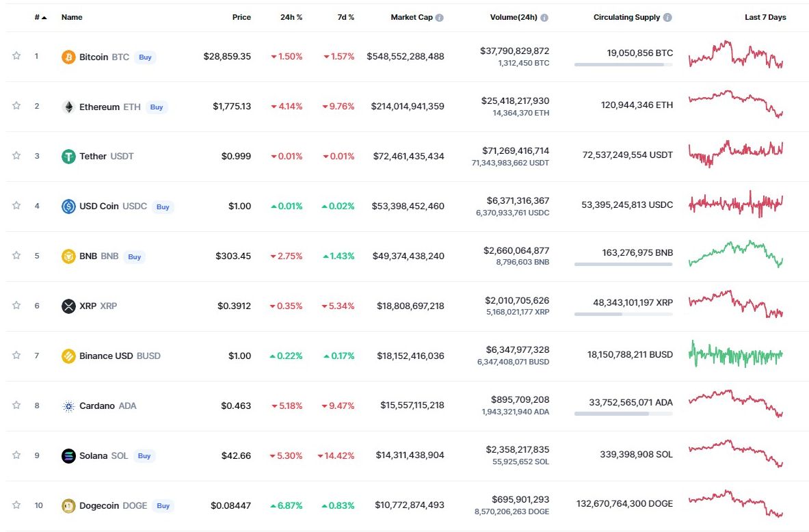Open Binance USD's green sparkline chart

736,354
